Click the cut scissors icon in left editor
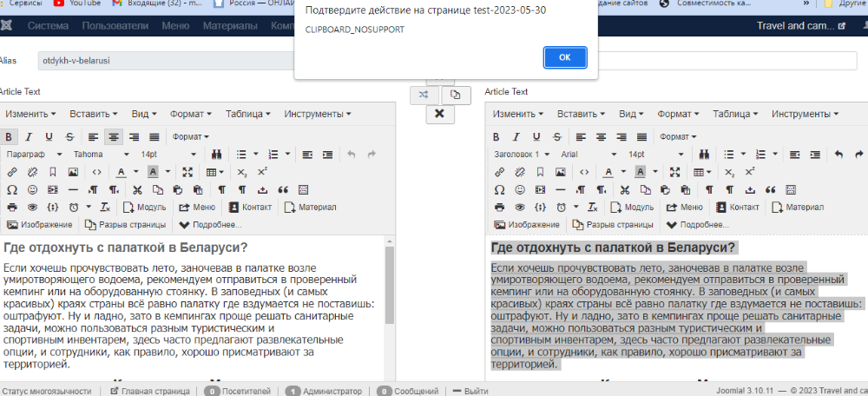Image resolution: width=868 pixels, height=396 pixels. tap(137, 189)
